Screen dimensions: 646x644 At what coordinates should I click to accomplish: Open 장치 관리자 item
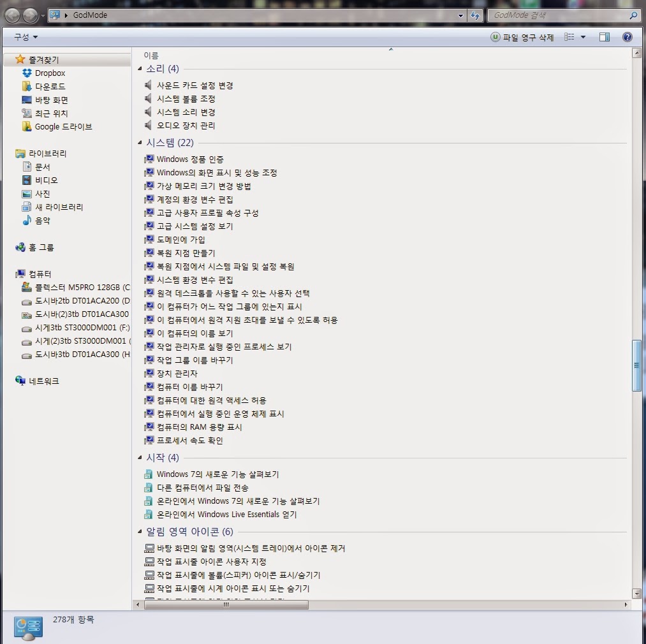click(x=177, y=373)
